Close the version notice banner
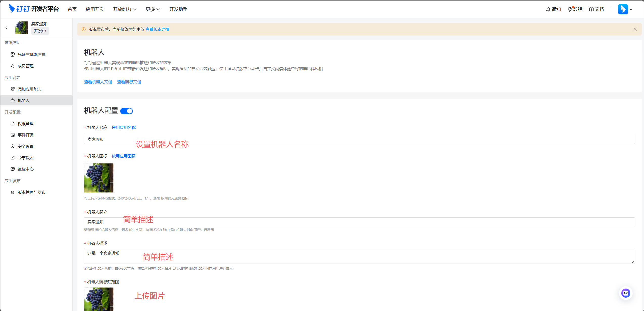Viewport: 644px width, 311px height. point(635,29)
